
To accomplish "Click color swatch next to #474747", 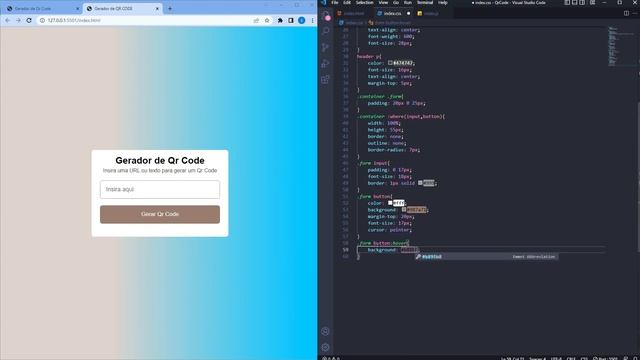I will 390,63.
